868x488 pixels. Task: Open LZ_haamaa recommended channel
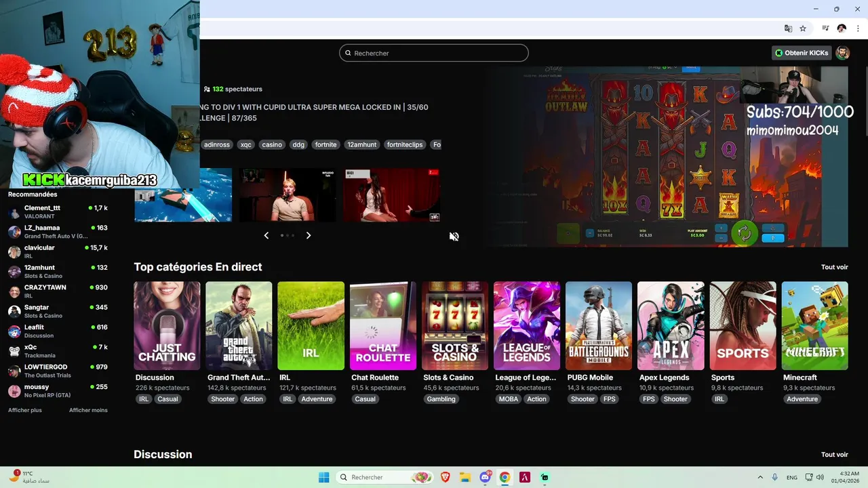(58, 232)
